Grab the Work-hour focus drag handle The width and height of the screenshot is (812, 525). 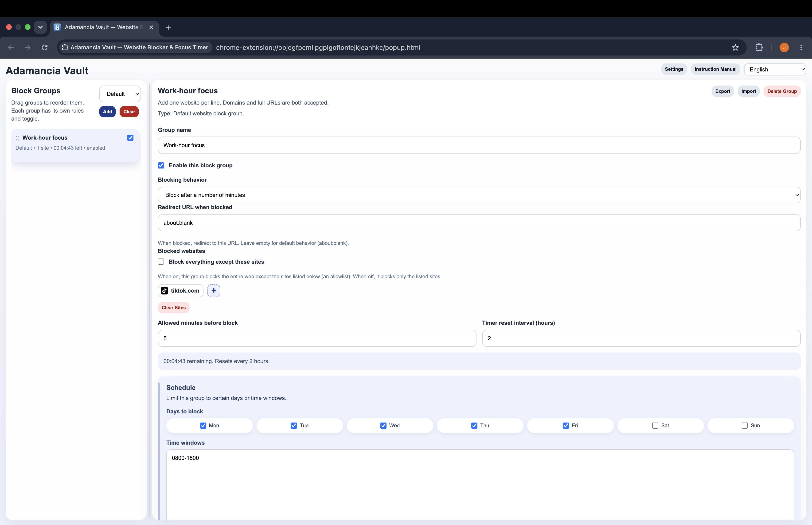click(17, 138)
